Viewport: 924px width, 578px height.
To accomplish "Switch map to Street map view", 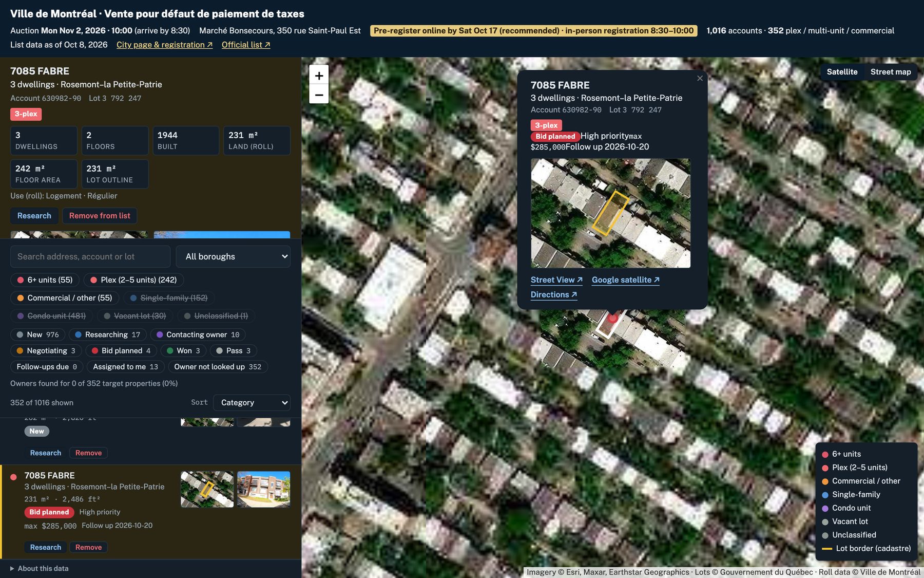I will [x=891, y=72].
